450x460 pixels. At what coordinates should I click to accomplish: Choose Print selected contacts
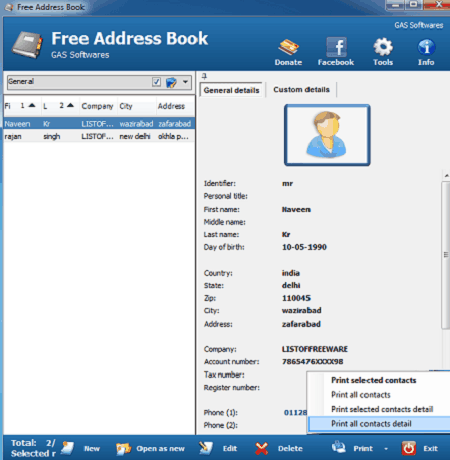coord(374,380)
